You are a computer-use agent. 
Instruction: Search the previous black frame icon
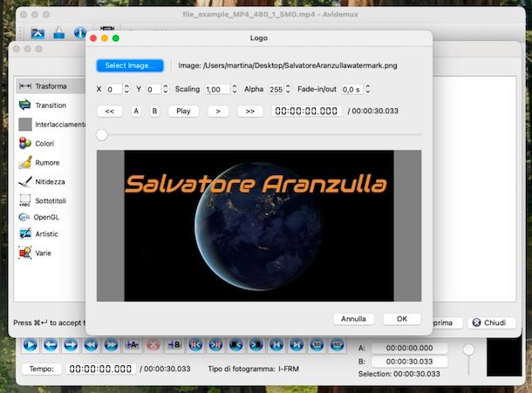(235, 345)
